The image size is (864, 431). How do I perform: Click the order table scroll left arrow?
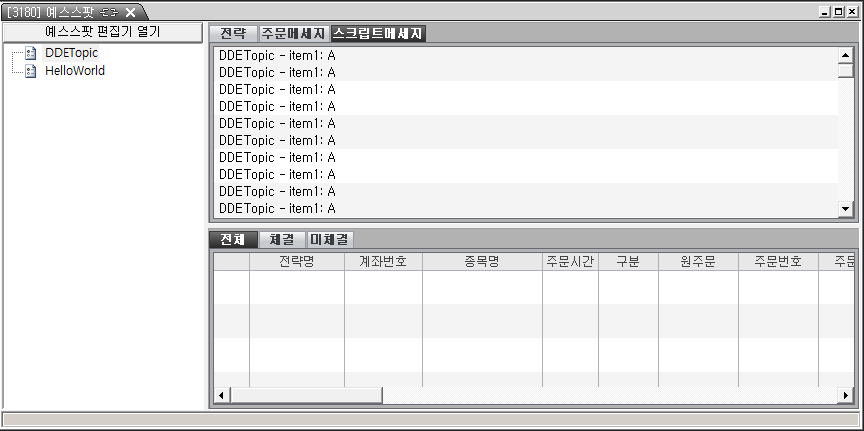click(x=222, y=395)
